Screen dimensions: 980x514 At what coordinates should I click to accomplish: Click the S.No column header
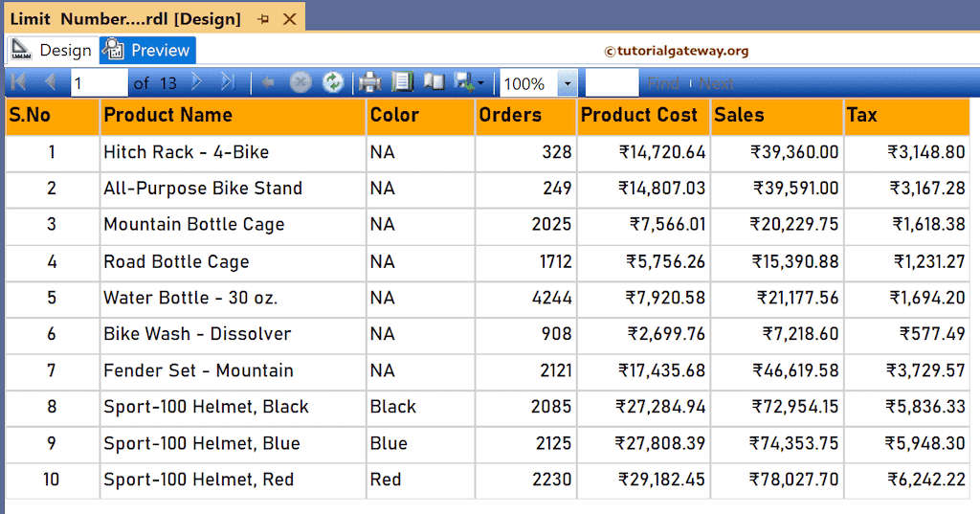coord(53,116)
